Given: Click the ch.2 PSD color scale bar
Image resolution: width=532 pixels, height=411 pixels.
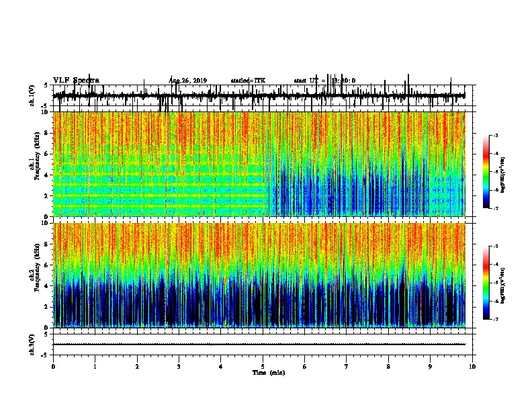Looking at the screenshot, I should (x=486, y=283).
